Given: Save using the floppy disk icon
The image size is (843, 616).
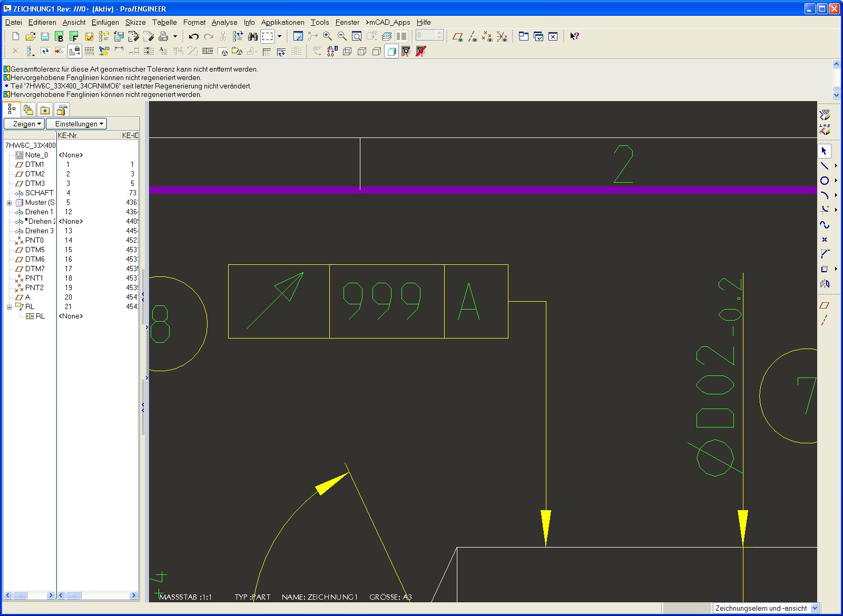Looking at the screenshot, I should (x=45, y=36).
